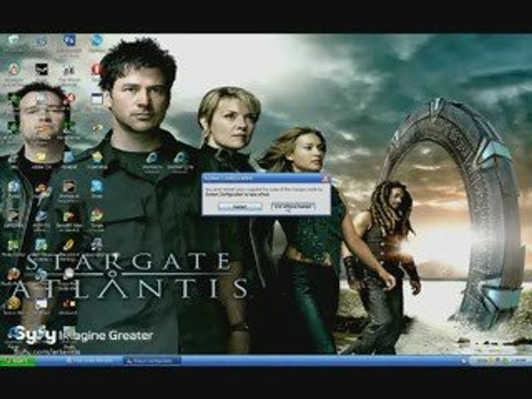Select the taskbar button left of System Configuration
The image size is (532, 399).
(93, 361)
